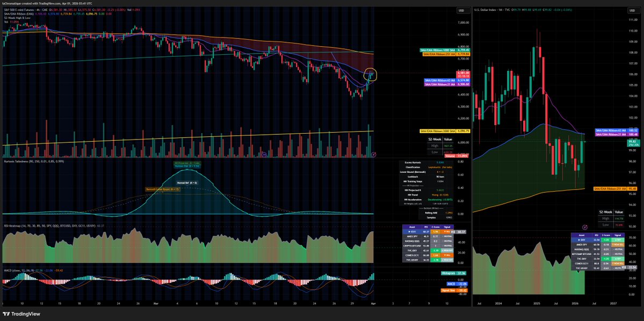Click the 2025 label on Dollar time axis

pos(537,304)
